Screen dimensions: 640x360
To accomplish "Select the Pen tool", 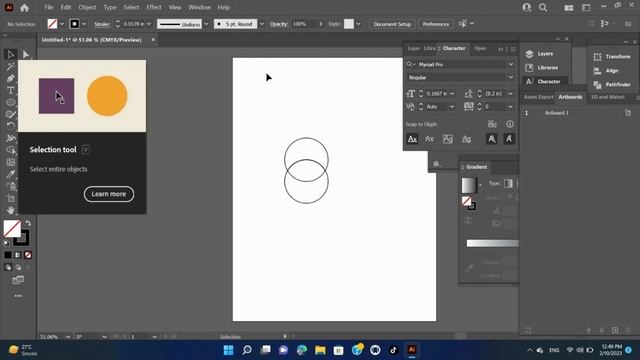I will 11,78.
